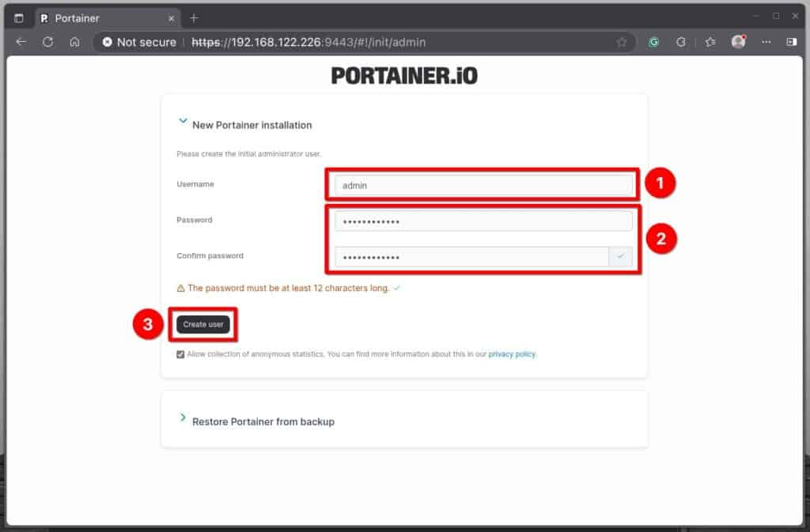The height and width of the screenshot is (532, 810).
Task: Open the user profile avatar
Action: click(x=739, y=42)
